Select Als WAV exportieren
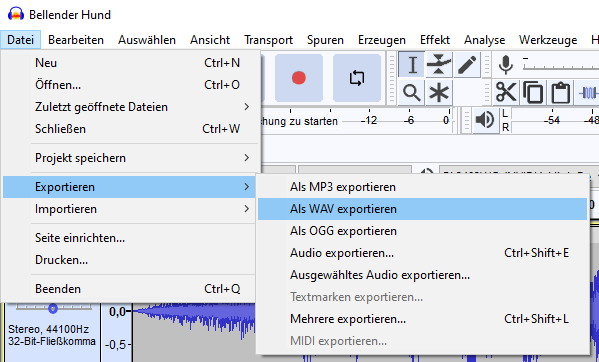The width and height of the screenshot is (599, 362). pos(422,209)
